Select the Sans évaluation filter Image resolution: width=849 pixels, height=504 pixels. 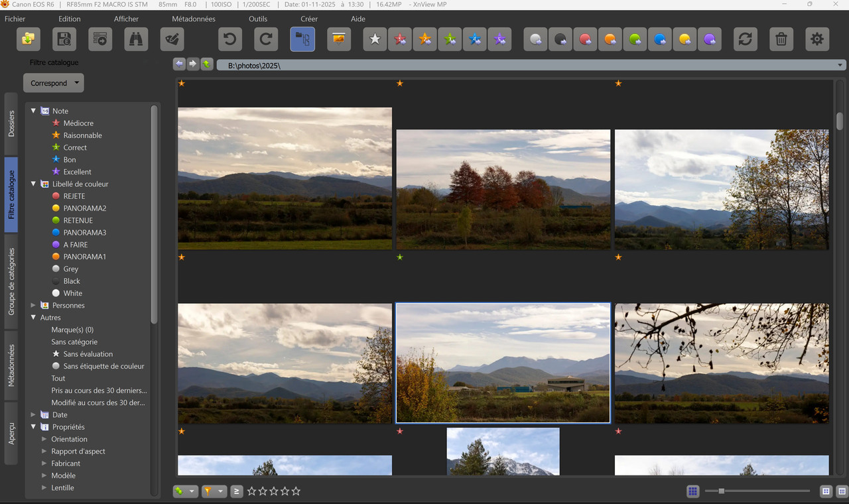pyautogui.click(x=88, y=354)
